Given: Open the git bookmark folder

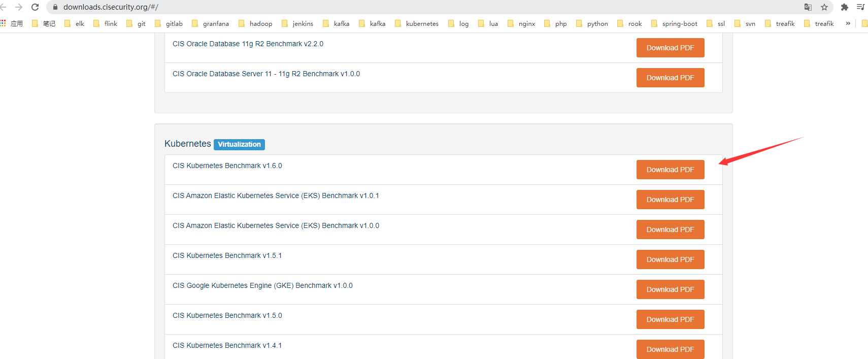Looking at the screenshot, I should [136, 23].
